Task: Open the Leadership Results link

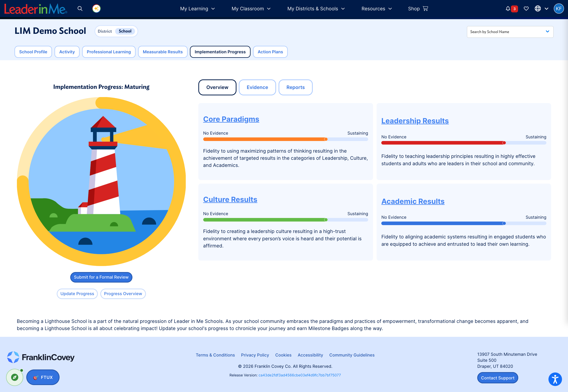Action: pos(415,121)
